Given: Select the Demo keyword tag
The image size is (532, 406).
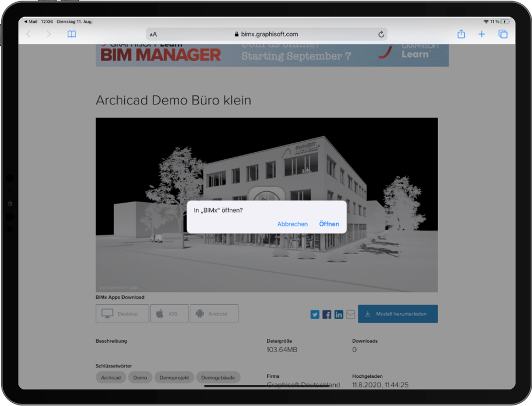Looking at the screenshot, I should pos(140,378).
